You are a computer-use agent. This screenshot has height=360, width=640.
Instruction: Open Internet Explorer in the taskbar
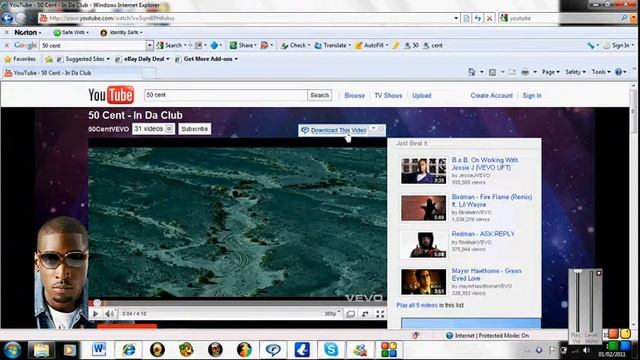click(x=129, y=350)
